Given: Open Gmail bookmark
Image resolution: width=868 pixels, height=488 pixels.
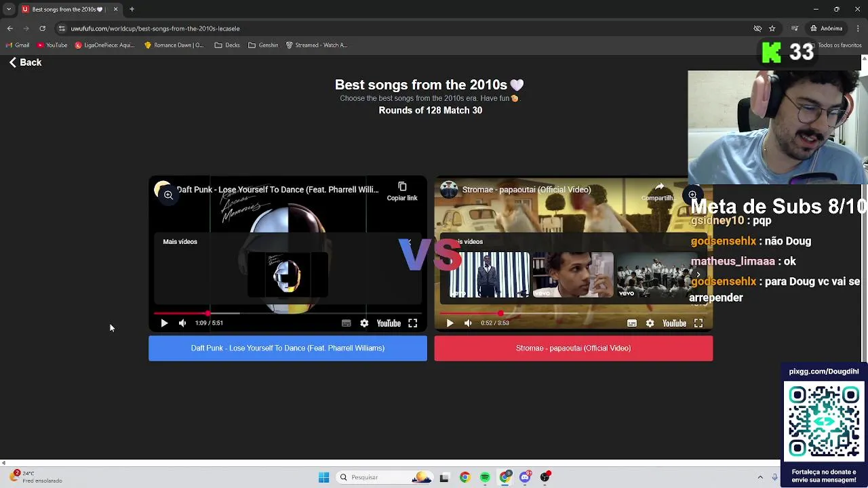Looking at the screenshot, I should 18,45.
